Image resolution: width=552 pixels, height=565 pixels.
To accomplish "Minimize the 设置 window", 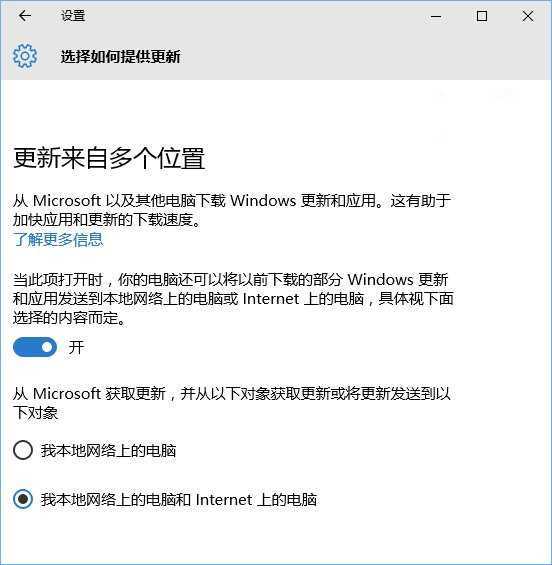I will click(x=436, y=16).
